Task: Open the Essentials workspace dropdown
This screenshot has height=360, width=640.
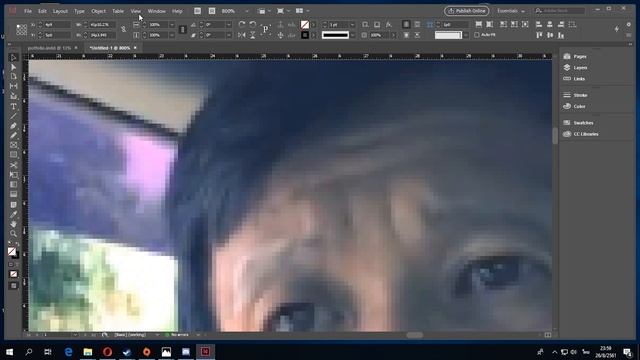Action: point(511,11)
